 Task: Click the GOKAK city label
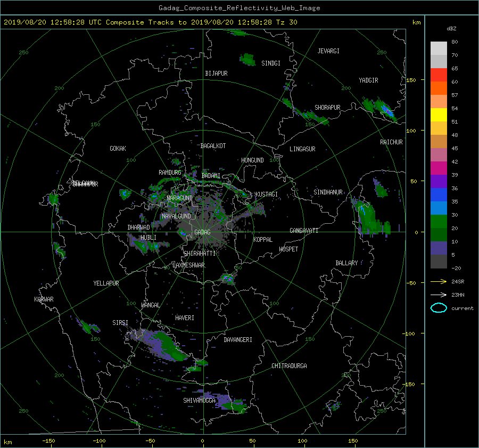[118, 149]
